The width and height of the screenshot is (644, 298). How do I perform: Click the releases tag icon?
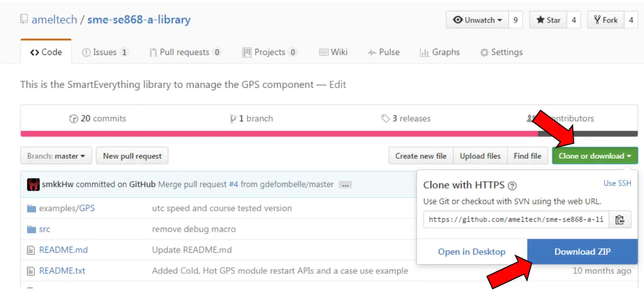coord(385,119)
